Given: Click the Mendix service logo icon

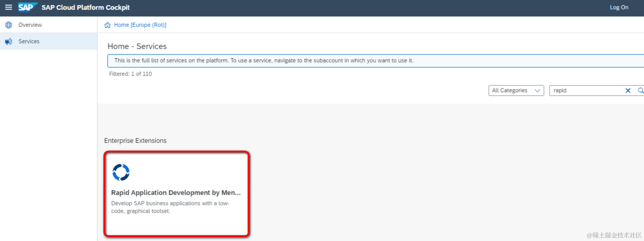Looking at the screenshot, I should 121,172.
